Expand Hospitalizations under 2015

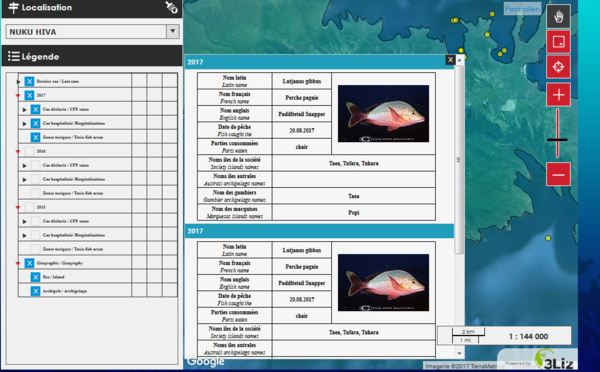(24, 235)
